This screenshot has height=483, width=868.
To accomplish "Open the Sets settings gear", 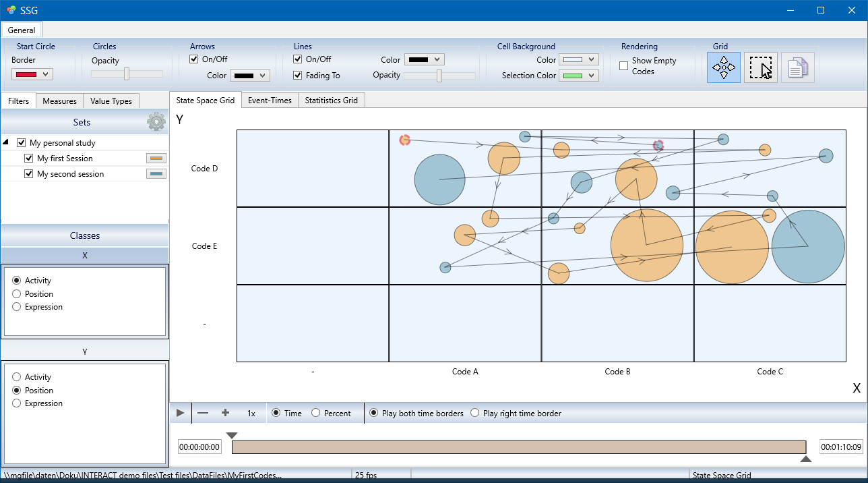I will [156, 122].
